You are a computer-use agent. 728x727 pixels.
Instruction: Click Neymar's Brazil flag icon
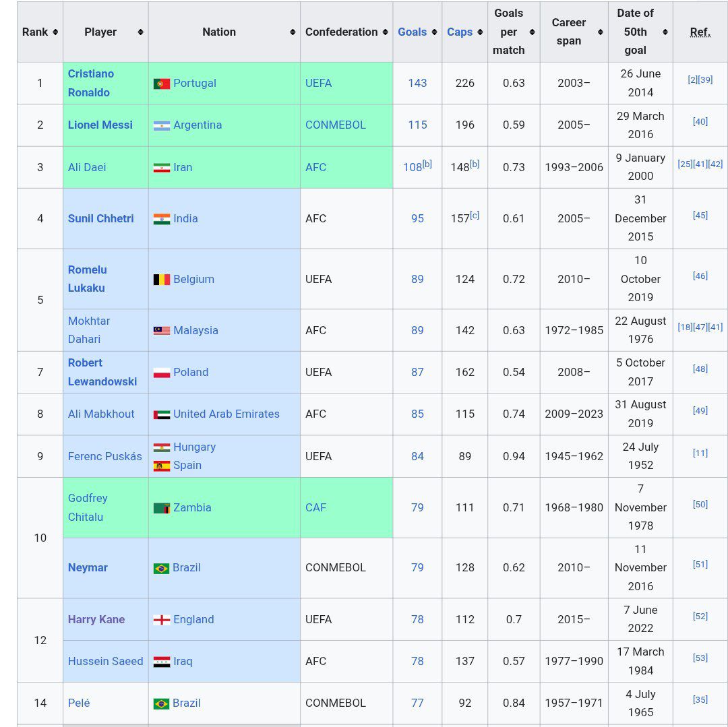coord(162,569)
